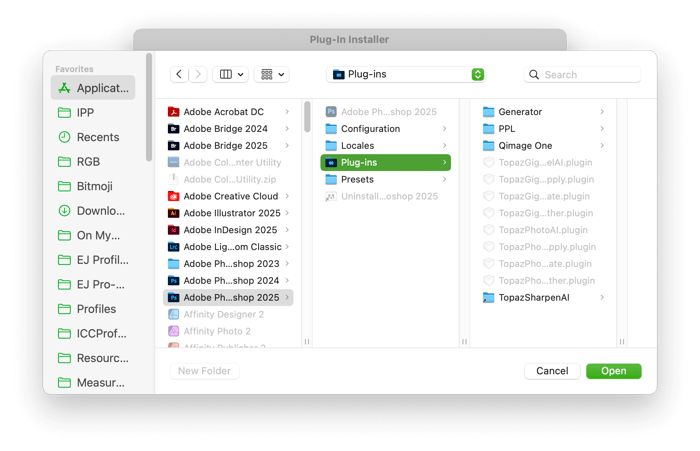The height and width of the screenshot is (451, 700).
Task: Select the highlighted Plug-ins folder row
Action: [386, 163]
